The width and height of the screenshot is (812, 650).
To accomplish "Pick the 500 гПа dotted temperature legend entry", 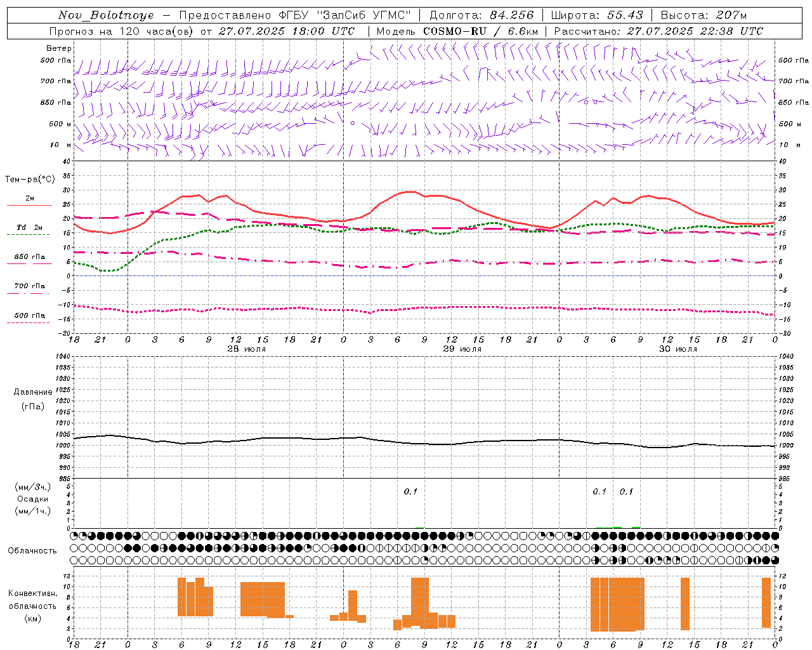I will [x=29, y=315].
